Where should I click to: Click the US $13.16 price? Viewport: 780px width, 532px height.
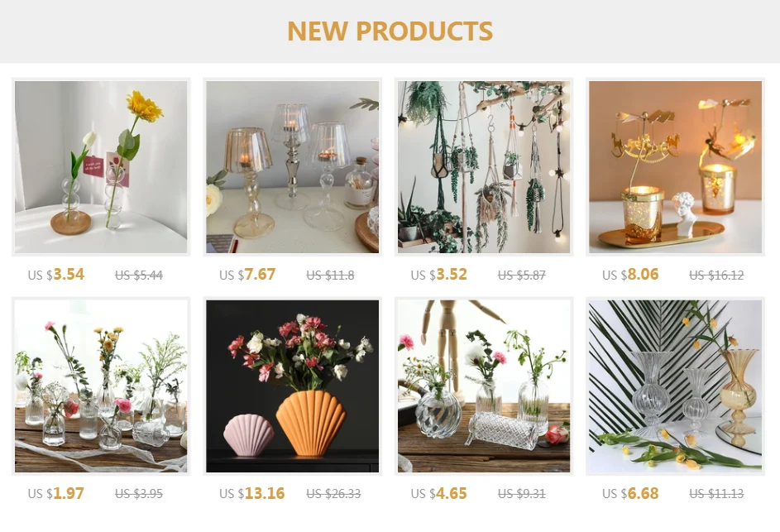pos(252,493)
